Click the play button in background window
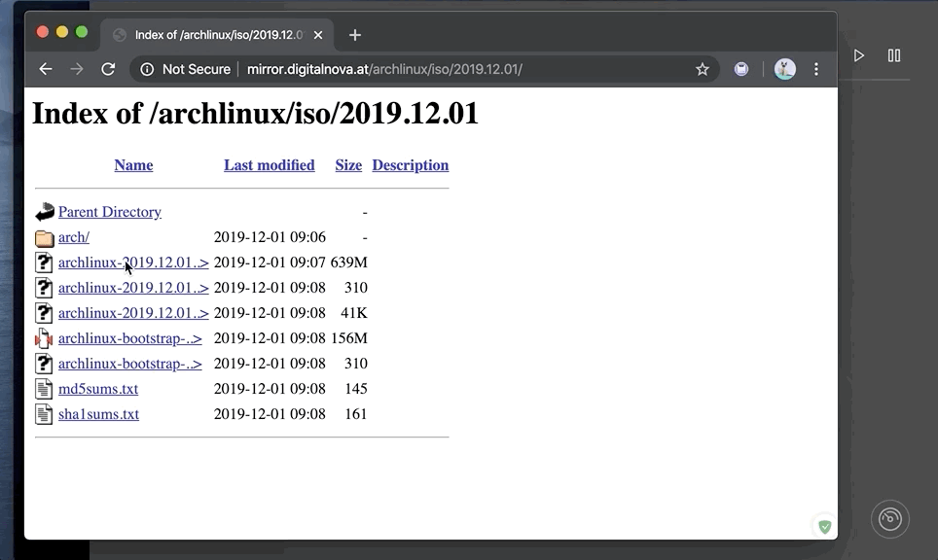 click(x=858, y=55)
